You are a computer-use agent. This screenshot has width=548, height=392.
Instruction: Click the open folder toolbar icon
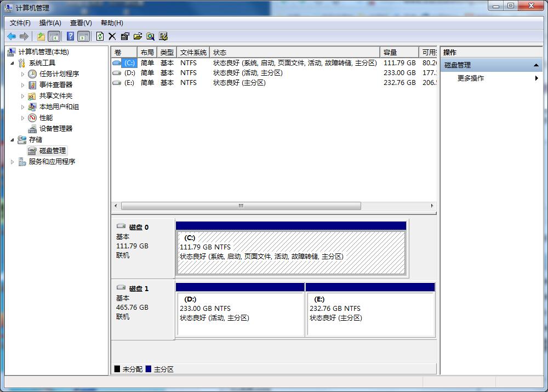[138, 36]
